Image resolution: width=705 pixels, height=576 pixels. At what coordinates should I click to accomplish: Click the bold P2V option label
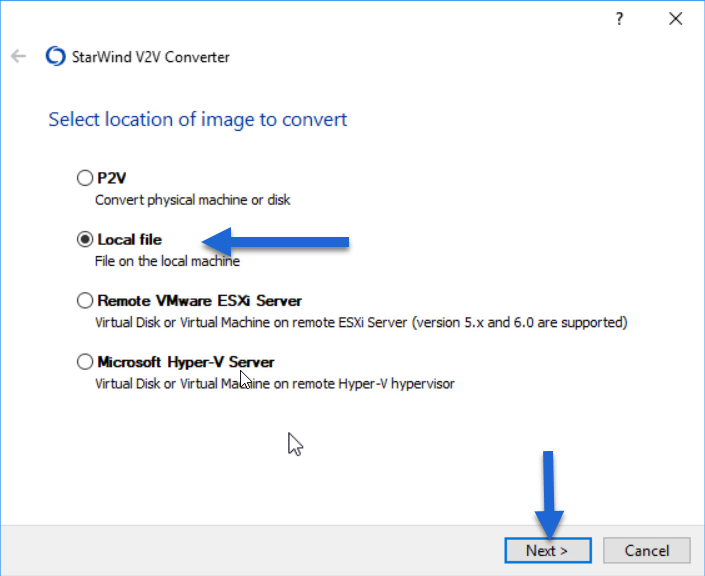(x=112, y=178)
